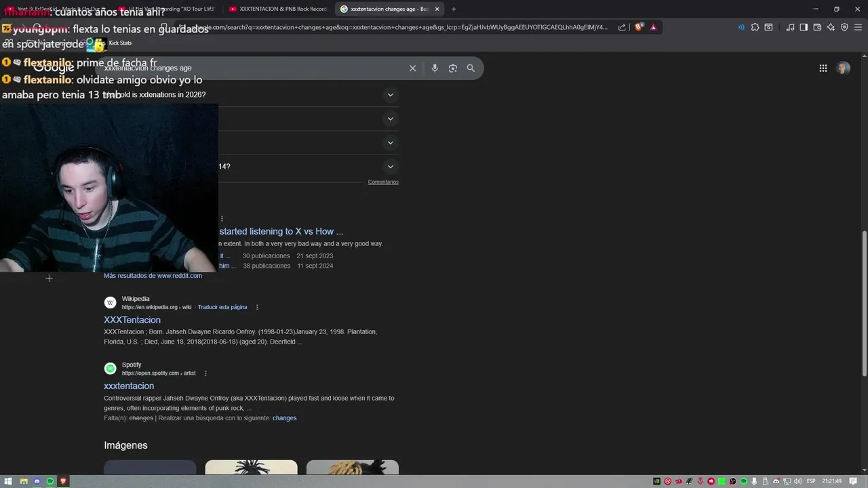Start a voice search with the microphone icon
868x488 pixels.
435,68
